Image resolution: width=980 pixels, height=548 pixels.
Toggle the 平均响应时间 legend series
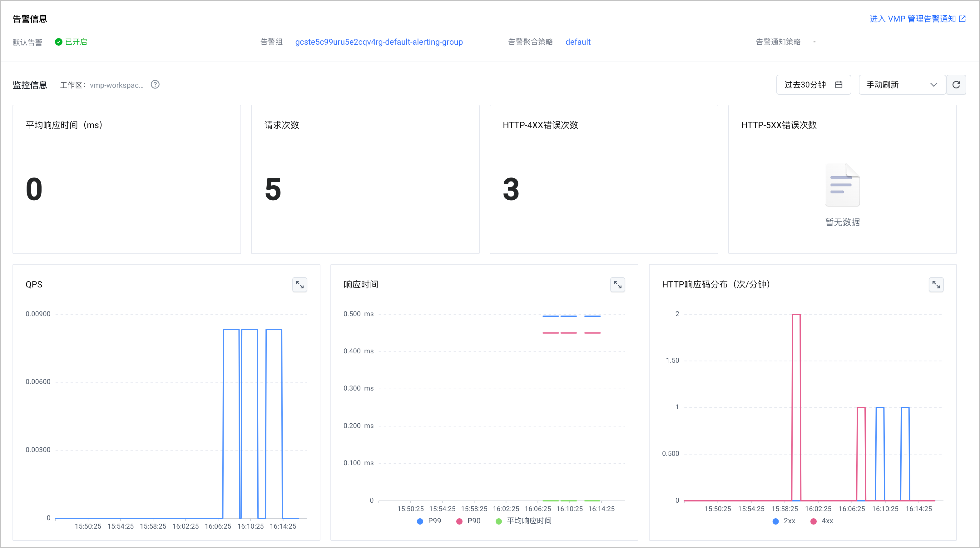point(523,521)
